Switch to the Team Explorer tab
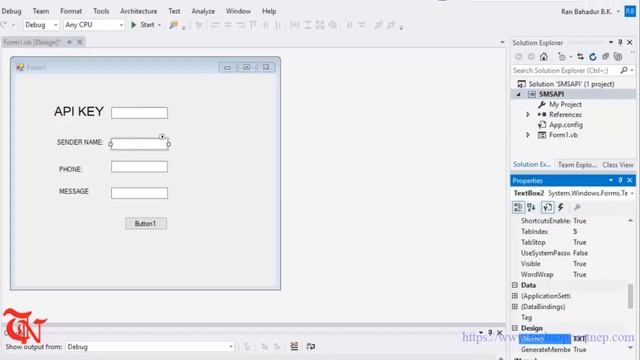This screenshot has width=640, height=360. click(x=577, y=165)
